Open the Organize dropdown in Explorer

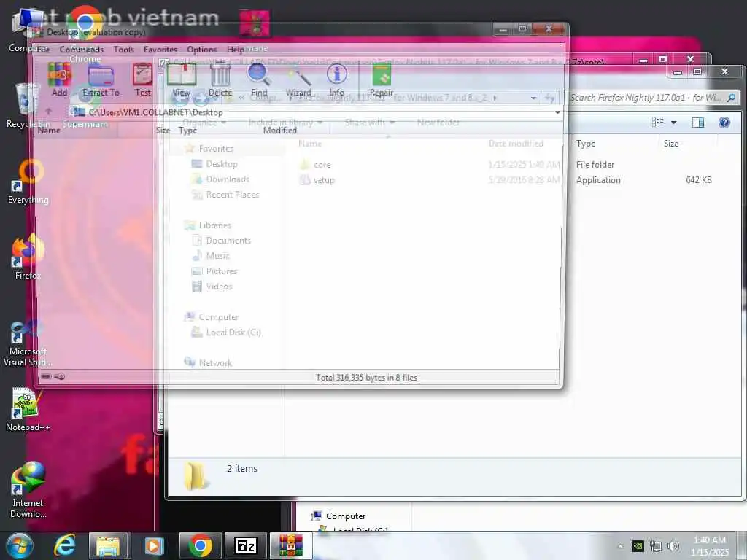204,122
